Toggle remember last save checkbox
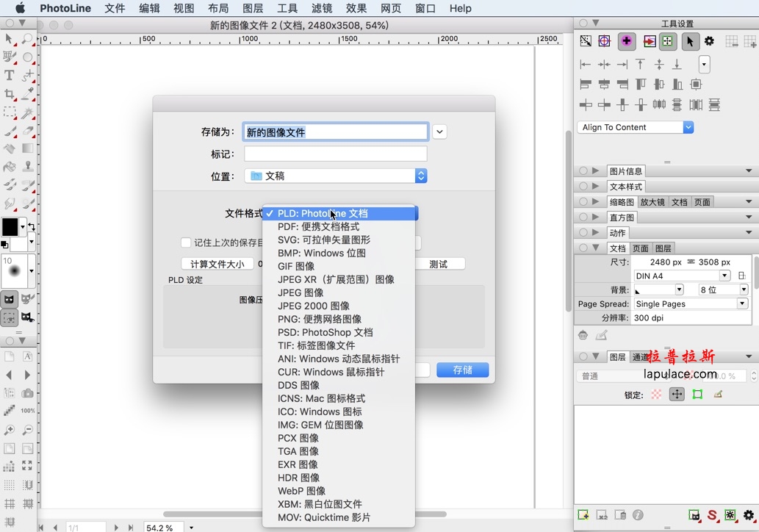The image size is (759, 532). pos(185,242)
